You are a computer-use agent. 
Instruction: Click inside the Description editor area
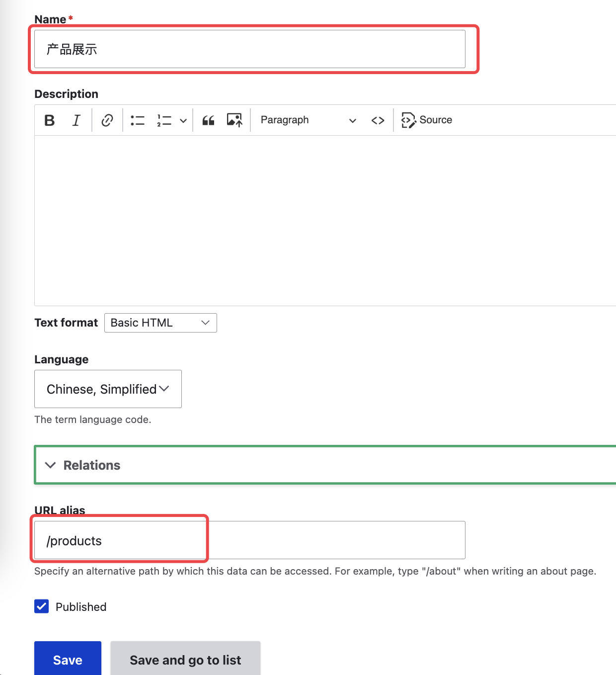[323, 220]
